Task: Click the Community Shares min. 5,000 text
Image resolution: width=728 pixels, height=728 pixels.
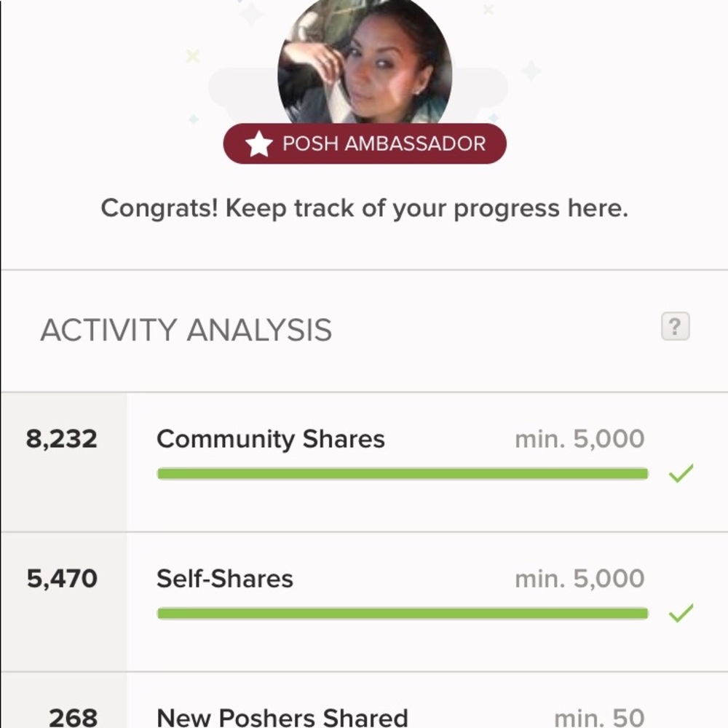Action: [x=579, y=439]
